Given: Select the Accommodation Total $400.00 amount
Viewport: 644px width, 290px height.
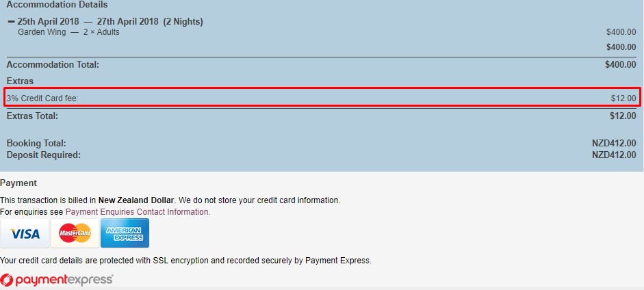Looking at the screenshot, I should [620, 64].
